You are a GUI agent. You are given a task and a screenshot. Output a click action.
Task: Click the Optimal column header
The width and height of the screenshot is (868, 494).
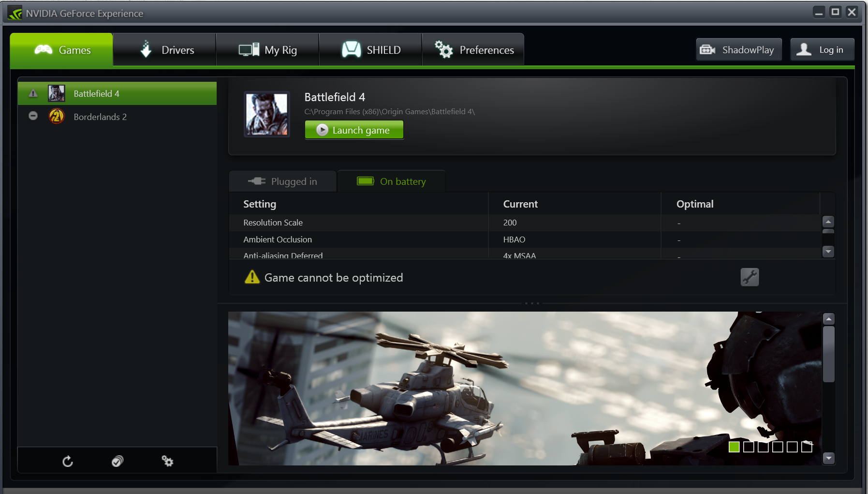click(695, 204)
